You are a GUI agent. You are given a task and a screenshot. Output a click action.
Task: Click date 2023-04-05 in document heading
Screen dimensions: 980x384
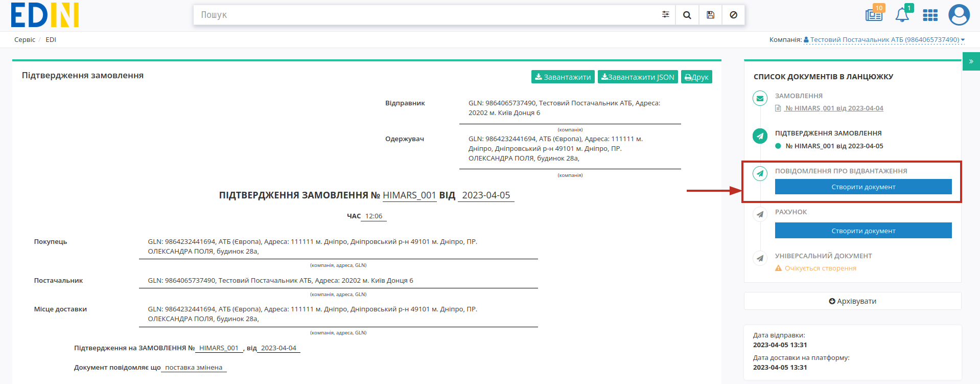pyautogui.click(x=486, y=195)
